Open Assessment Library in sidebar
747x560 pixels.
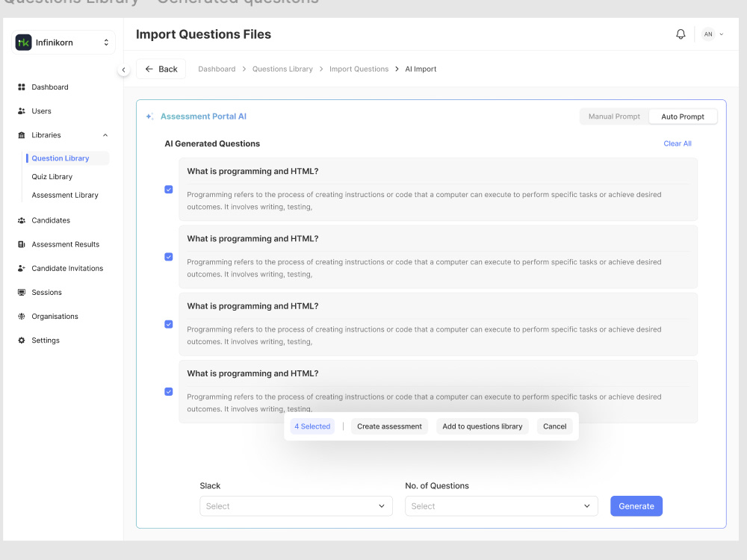click(x=65, y=195)
